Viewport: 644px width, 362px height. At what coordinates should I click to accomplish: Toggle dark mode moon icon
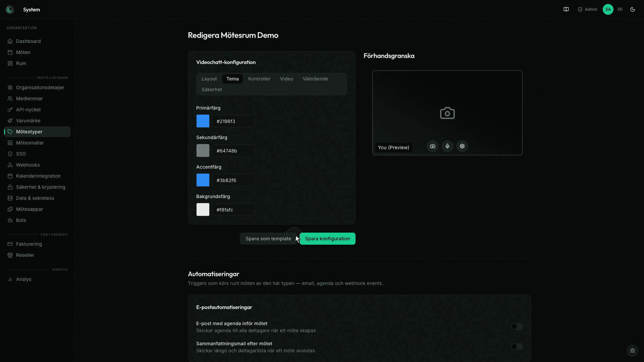tap(633, 9)
